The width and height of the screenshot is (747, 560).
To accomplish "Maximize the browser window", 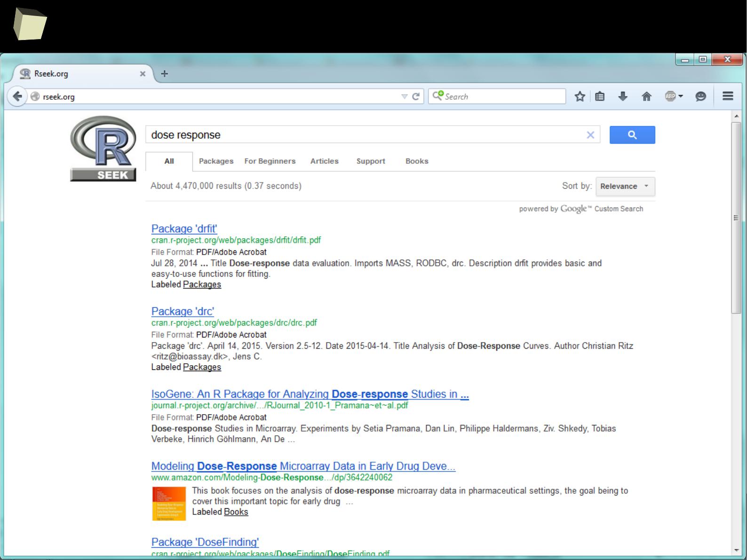I will pyautogui.click(x=703, y=59).
